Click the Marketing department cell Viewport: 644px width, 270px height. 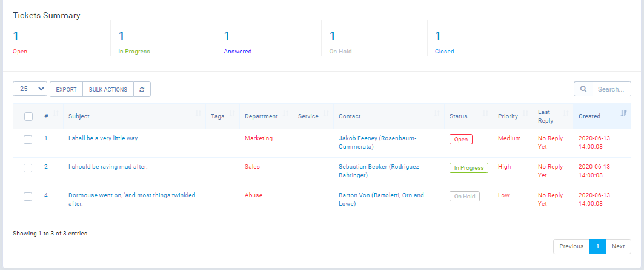point(258,138)
